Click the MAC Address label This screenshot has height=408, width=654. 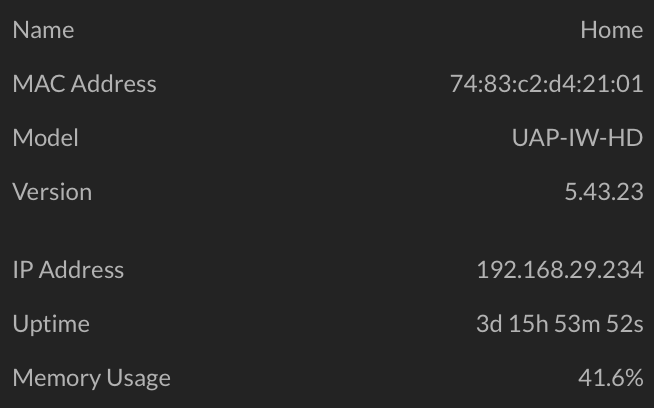(x=85, y=84)
